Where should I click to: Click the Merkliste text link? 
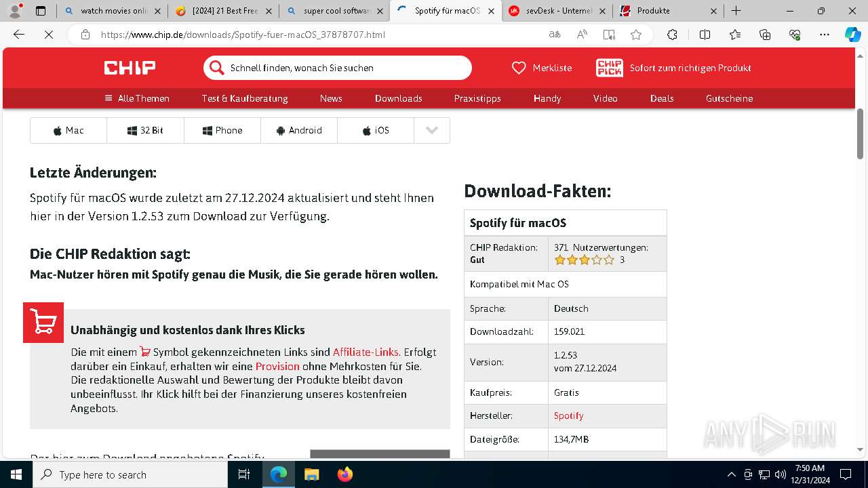pos(552,68)
